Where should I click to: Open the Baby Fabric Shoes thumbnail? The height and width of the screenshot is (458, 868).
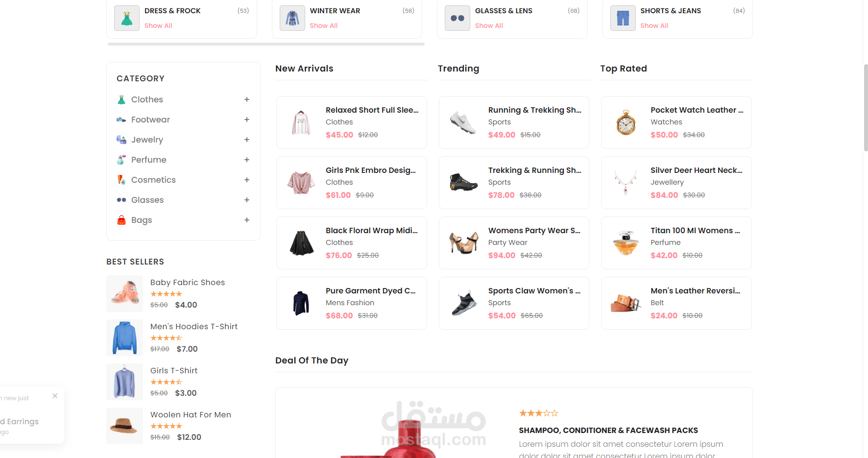(x=125, y=293)
